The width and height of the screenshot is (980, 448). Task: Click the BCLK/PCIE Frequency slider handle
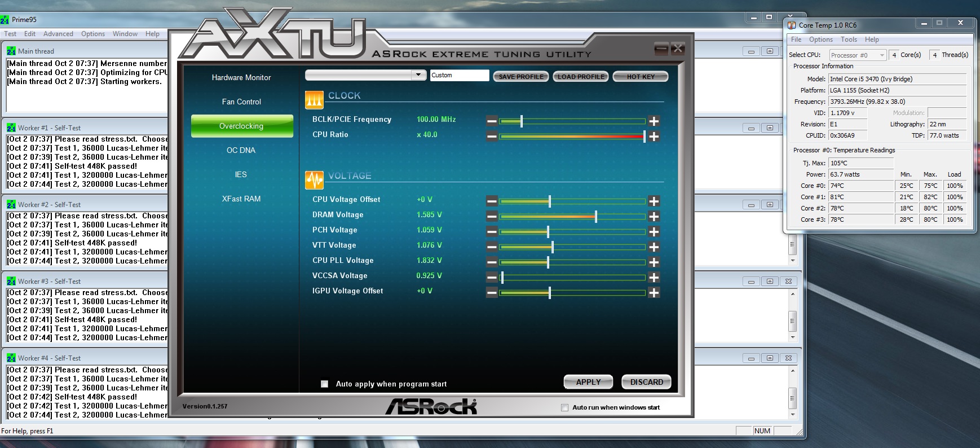click(x=522, y=121)
